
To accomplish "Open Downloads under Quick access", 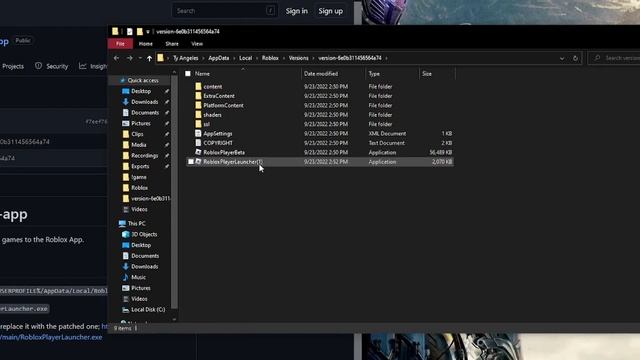I will tap(144, 102).
